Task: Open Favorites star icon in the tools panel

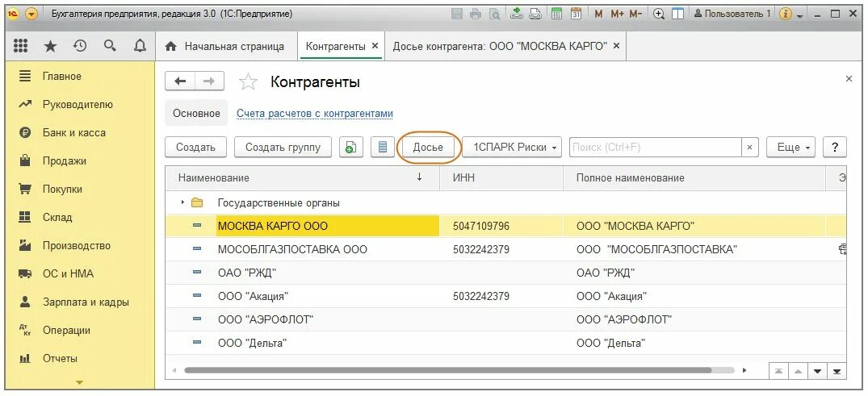Action: point(50,47)
